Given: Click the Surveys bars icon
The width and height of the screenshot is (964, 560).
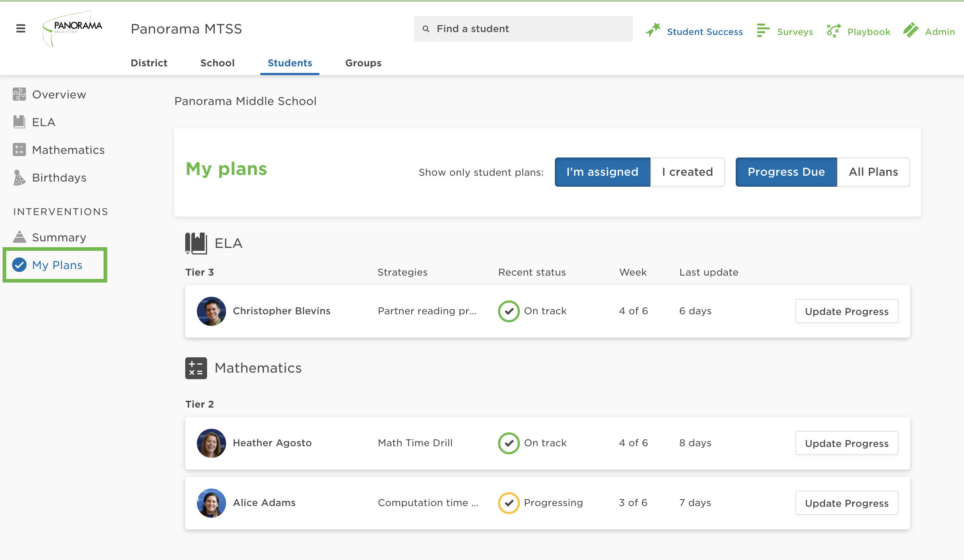Looking at the screenshot, I should (x=763, y=30).
